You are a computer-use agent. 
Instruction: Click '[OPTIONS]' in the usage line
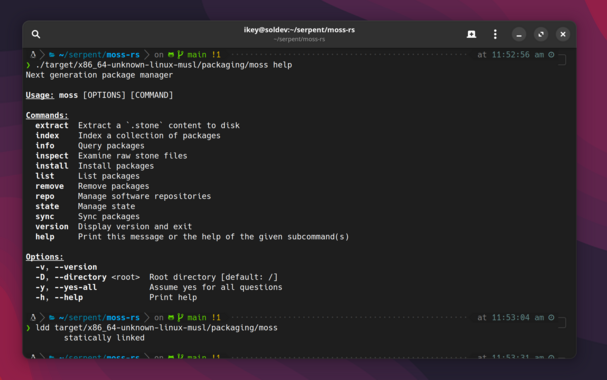[x=104, y=95]
